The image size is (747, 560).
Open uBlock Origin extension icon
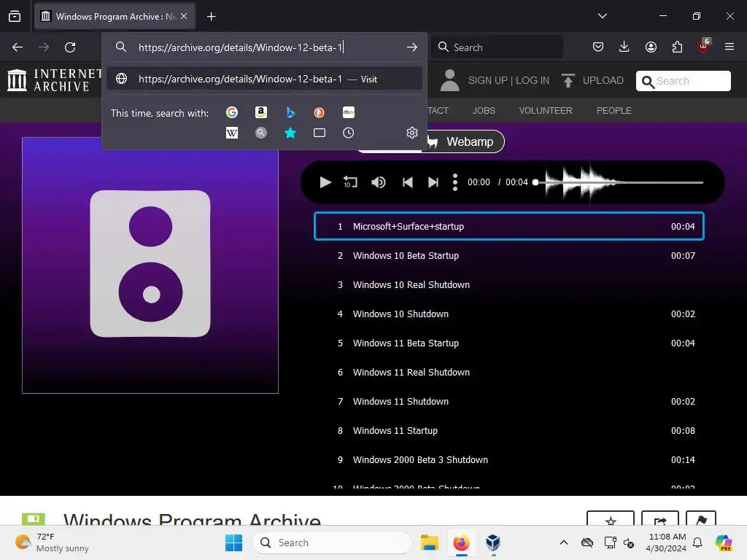coord(703,46)
